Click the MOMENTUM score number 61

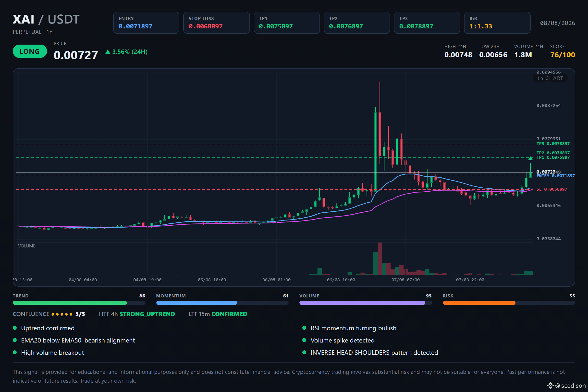point(285,296)
